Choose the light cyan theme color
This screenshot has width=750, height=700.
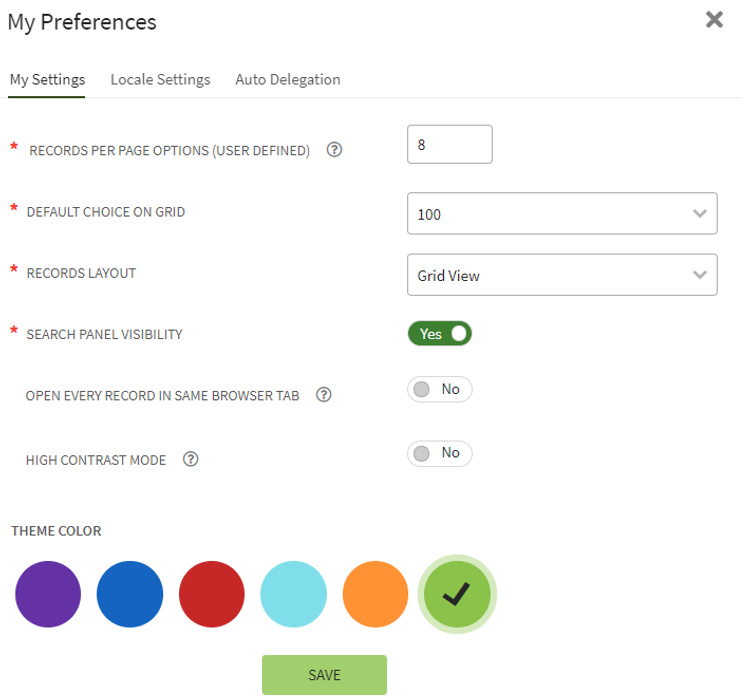[x=294, y=594]
